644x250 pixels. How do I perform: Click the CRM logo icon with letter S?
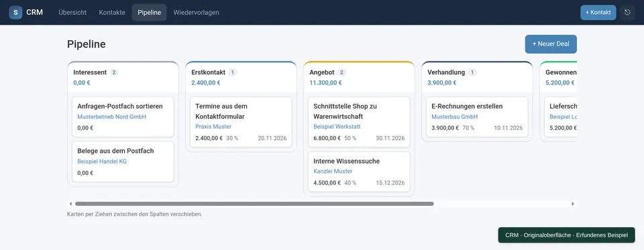15,12
